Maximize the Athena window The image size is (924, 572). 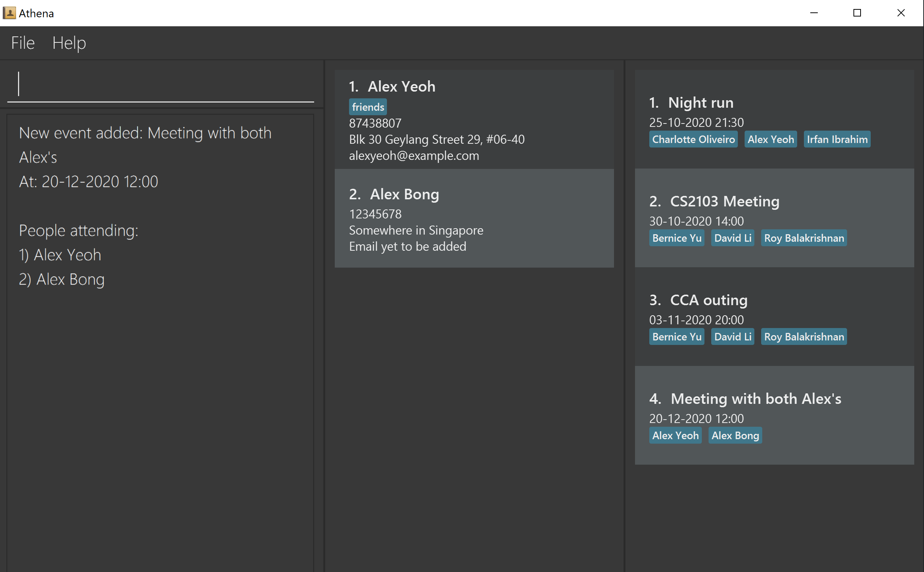857,13
